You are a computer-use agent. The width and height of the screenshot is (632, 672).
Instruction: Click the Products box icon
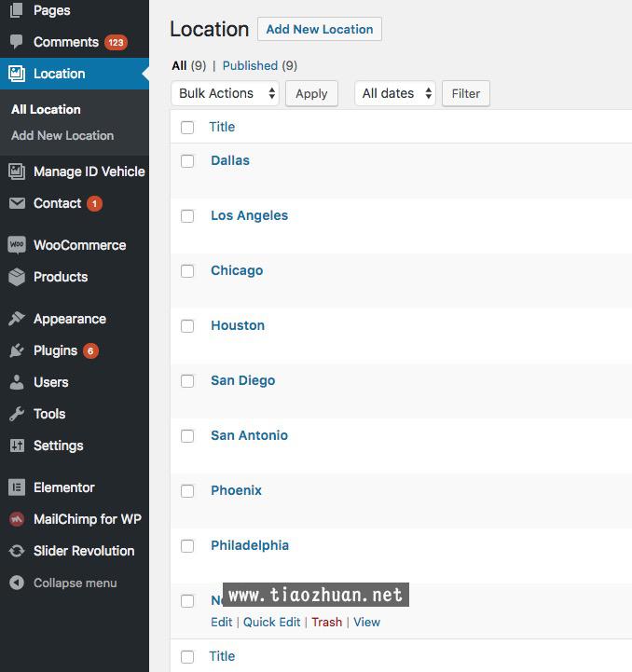[17, 277]
